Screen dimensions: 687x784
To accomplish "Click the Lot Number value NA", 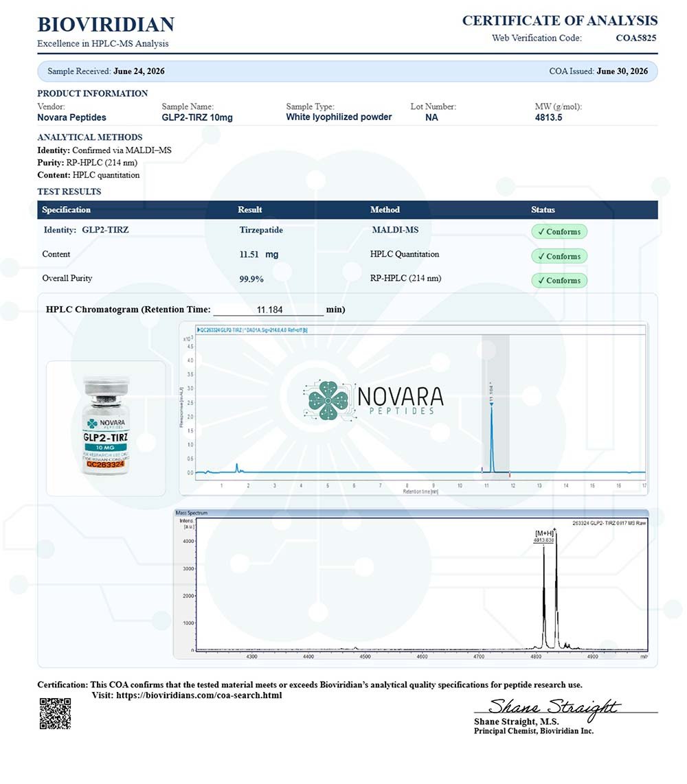I will pos(431,117).
